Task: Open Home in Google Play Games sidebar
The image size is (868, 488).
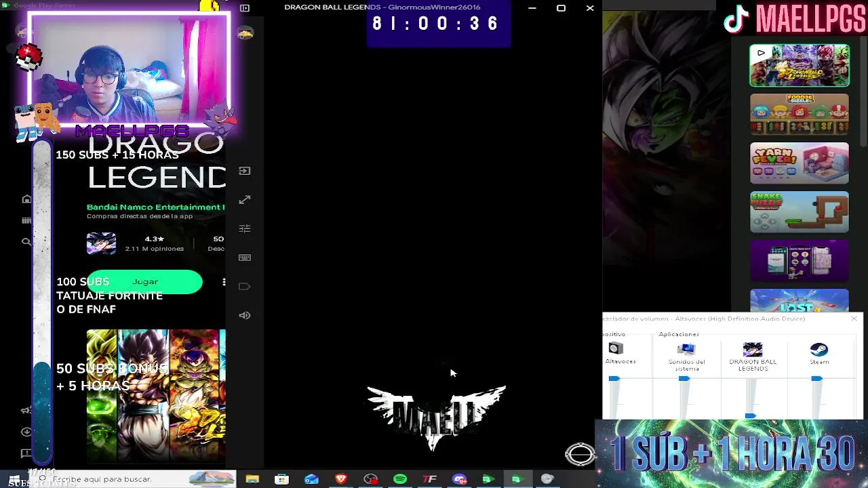Action: click(x=26, y=199)
